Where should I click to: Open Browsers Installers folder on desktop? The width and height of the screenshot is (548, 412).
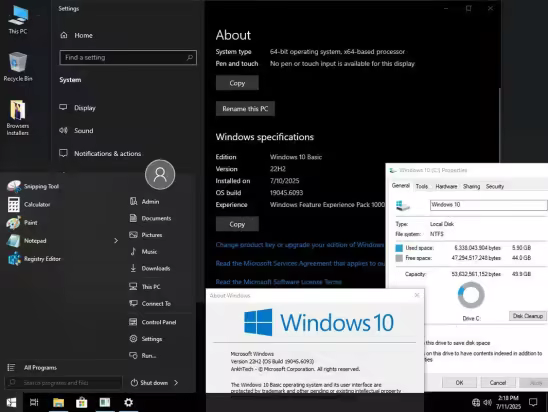[x=18, y=118]
